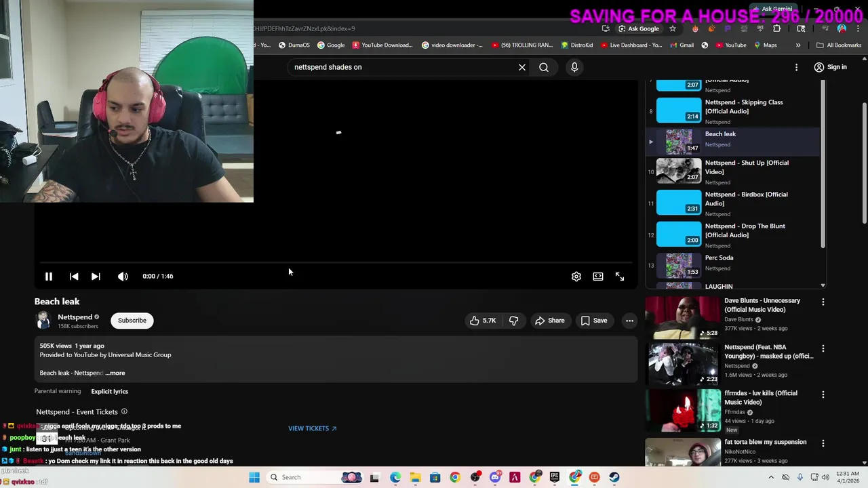Share the Beach leak video
The image size is (868, 488).
coord(549,321)
